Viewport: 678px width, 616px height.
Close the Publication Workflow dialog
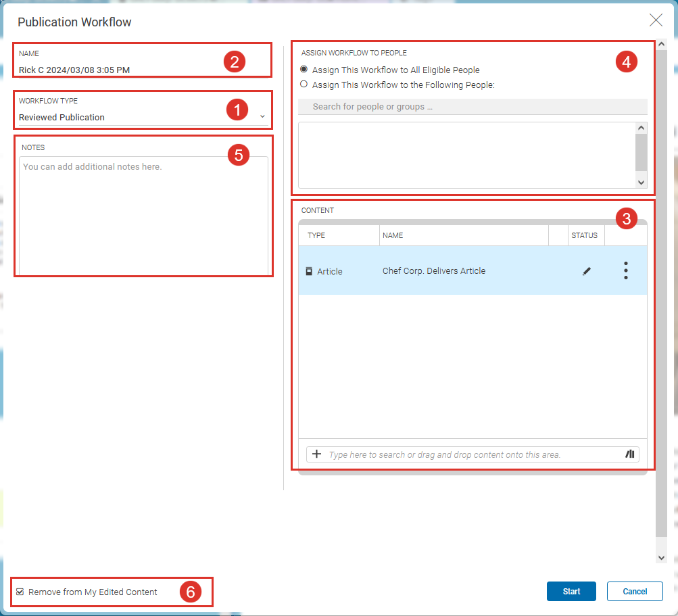pyautogui.click(x=655, y=20)
